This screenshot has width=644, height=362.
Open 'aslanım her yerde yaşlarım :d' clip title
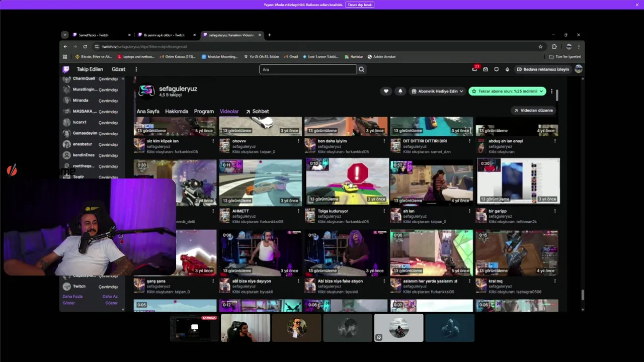430,281
